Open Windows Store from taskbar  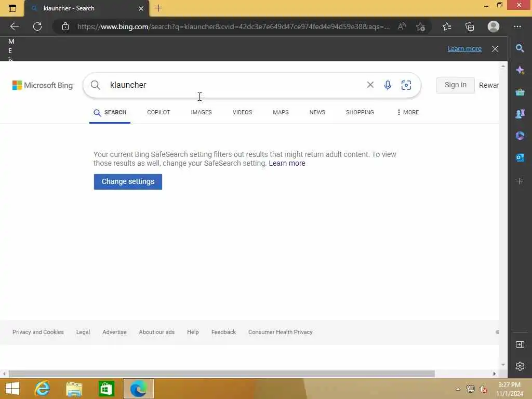106,389
